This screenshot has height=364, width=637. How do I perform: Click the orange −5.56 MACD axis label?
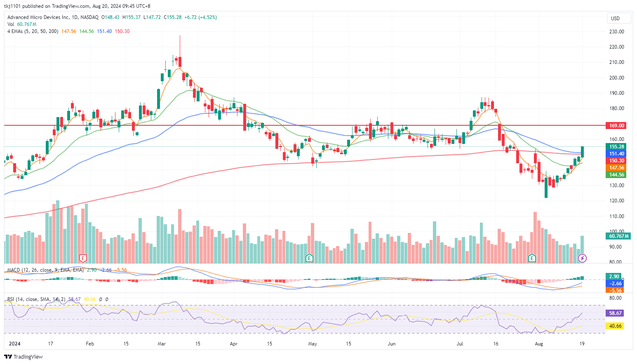coord(614,290)
